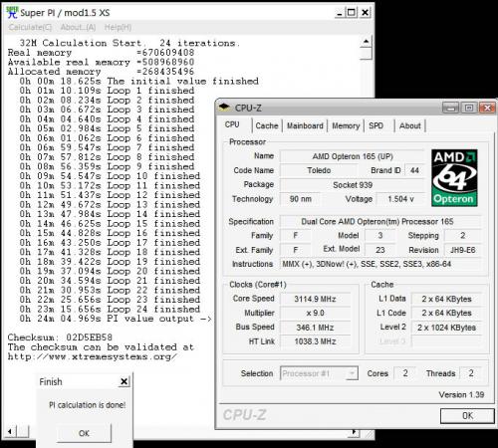The height and width of the screenshot is (448, 498).
Task: Click the 'PI value output' line
Action: 116,319
